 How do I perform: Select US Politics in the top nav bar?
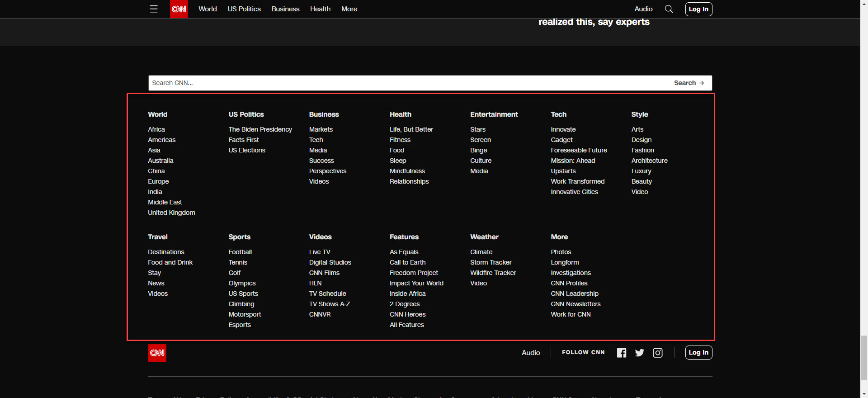(x=244, y=9)
